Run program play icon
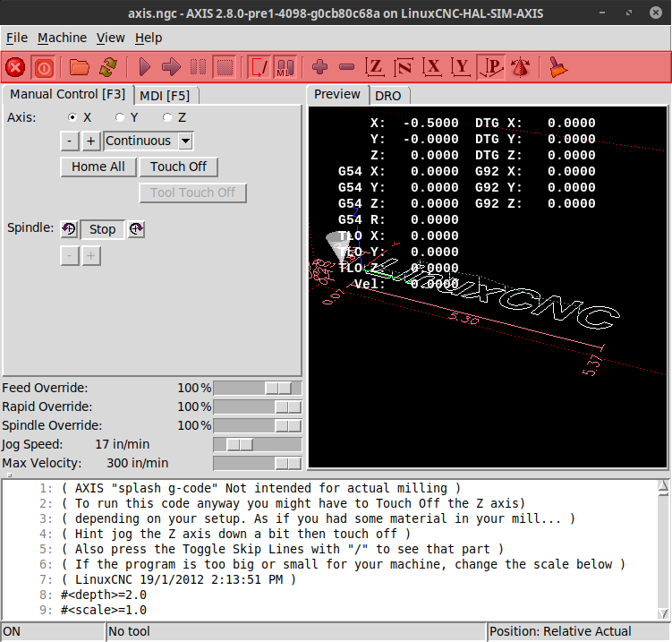This screenshot has height=642, width=672. click(144, 68)
